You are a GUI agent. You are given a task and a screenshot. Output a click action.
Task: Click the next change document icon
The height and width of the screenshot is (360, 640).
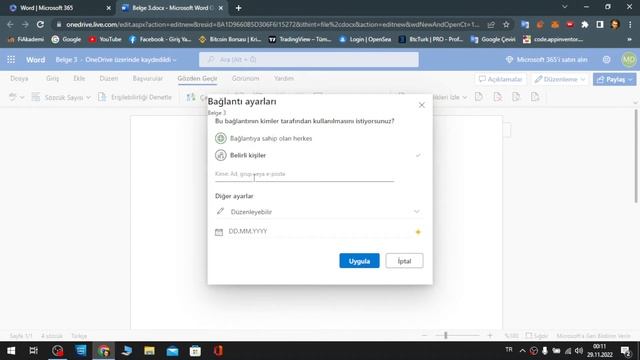[x=535, y=97]
